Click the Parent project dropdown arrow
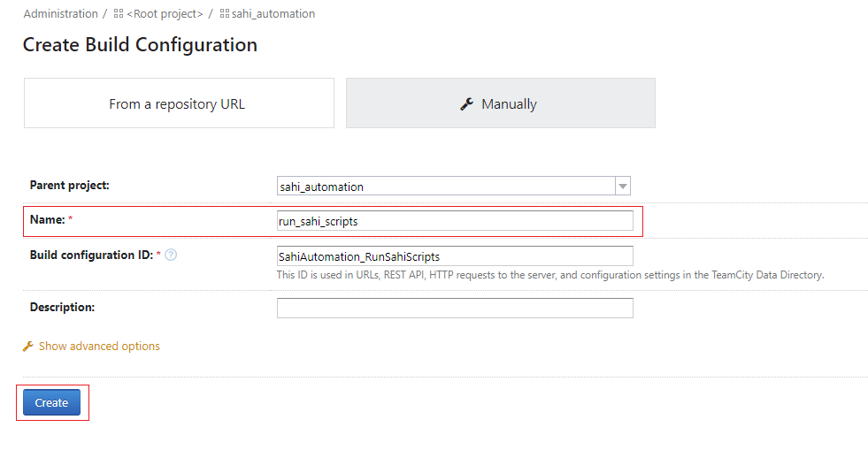 622,186
